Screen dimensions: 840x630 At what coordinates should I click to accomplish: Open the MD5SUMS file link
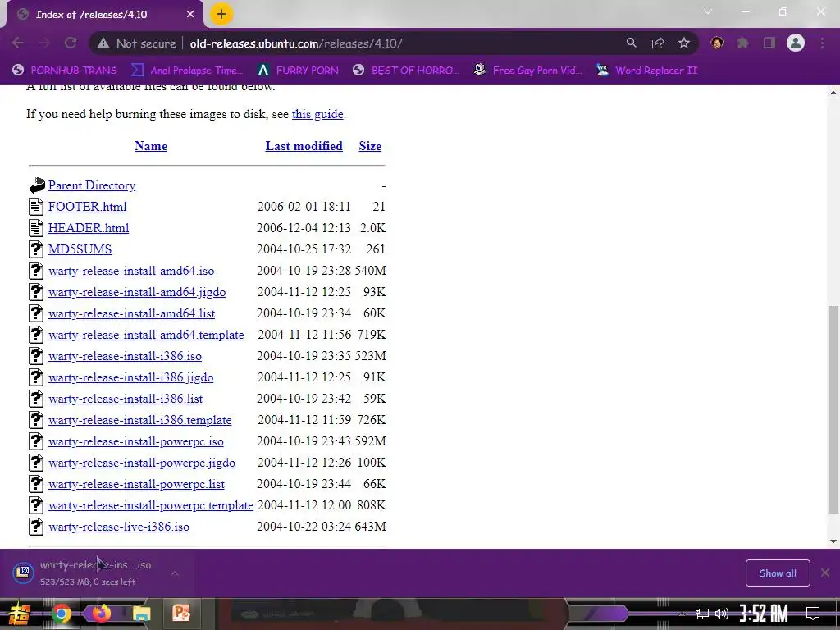tap(80, 249)
